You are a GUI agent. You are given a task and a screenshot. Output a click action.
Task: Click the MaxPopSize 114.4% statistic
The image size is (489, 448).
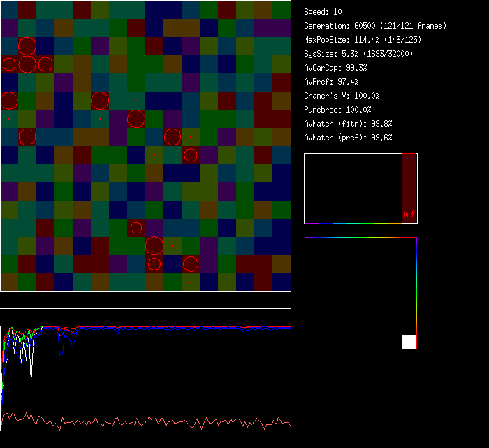352,40
